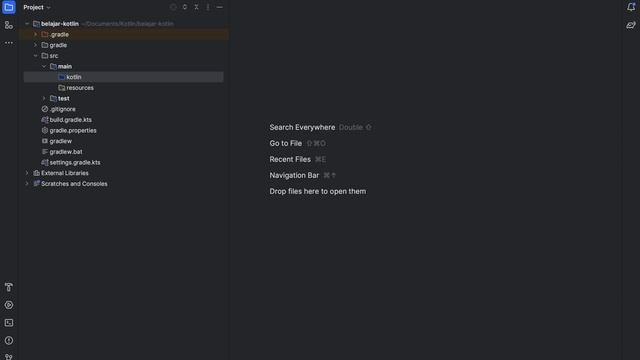
Task: Click Go to File hint text
Action: pyautogui.click(x=286, y=143)
